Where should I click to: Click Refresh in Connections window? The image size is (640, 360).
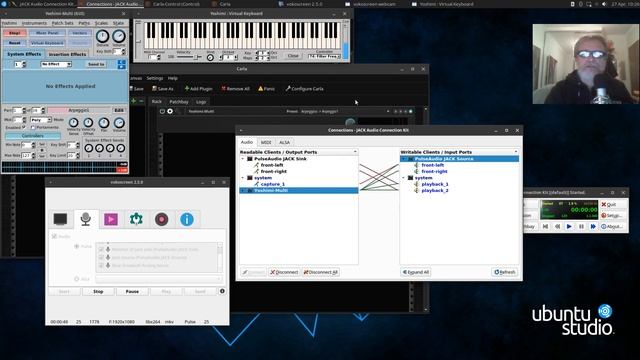tap(505, 272)
